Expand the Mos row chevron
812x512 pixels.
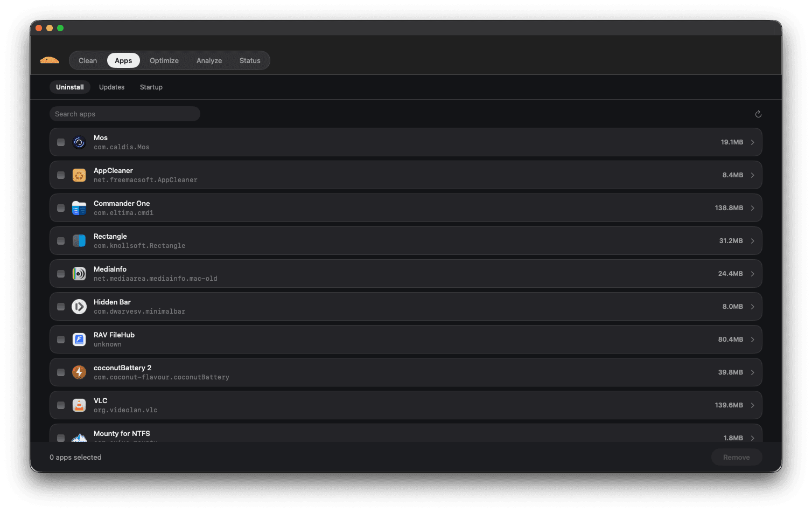(x=752, y=142)
